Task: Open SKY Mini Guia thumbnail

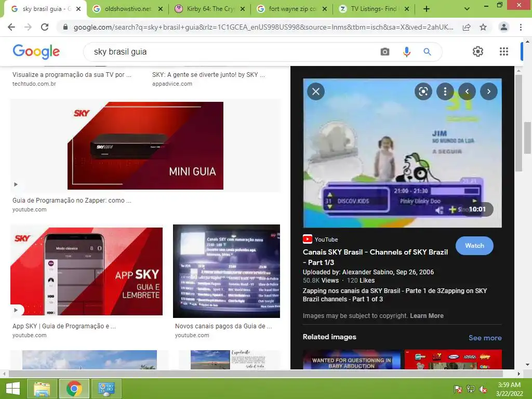Action: [x=145, y=145]
